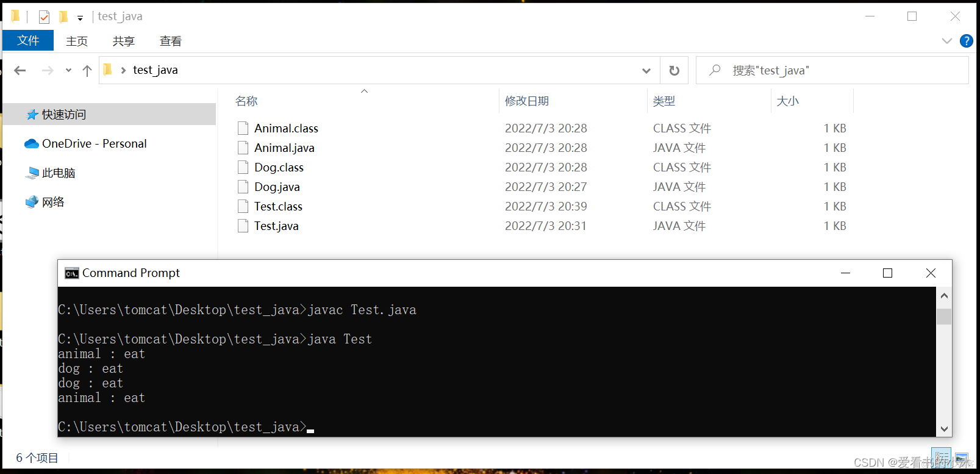Select 快速访问 in navigation pane
The image size is (980, 474).
109,115
